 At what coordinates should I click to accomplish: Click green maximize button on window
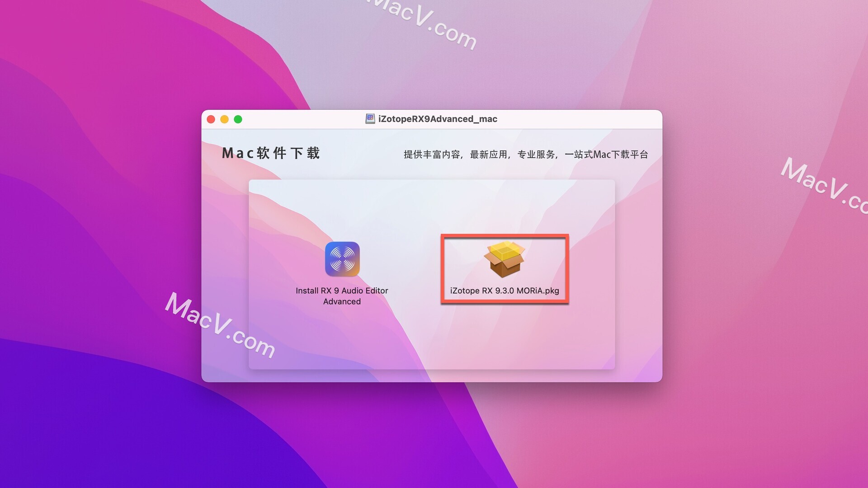click(x=238, y=118)
